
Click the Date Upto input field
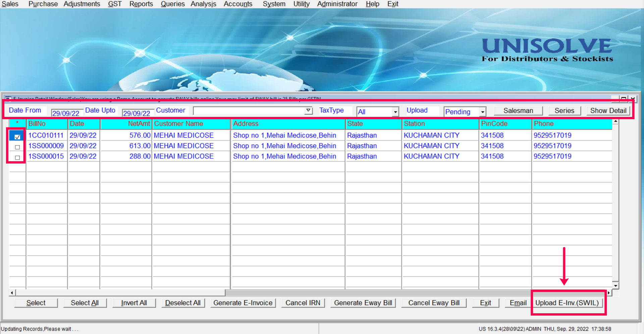click(138, 113)
